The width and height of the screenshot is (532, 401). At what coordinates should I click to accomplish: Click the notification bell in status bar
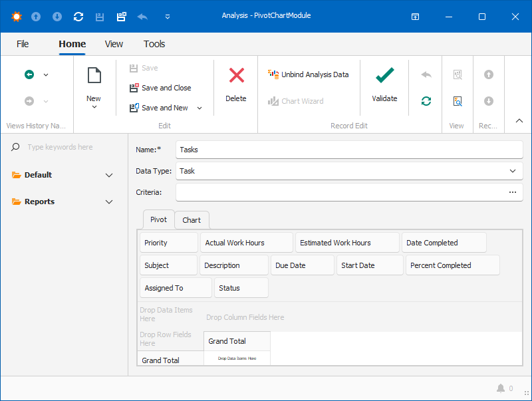point(500,388)
